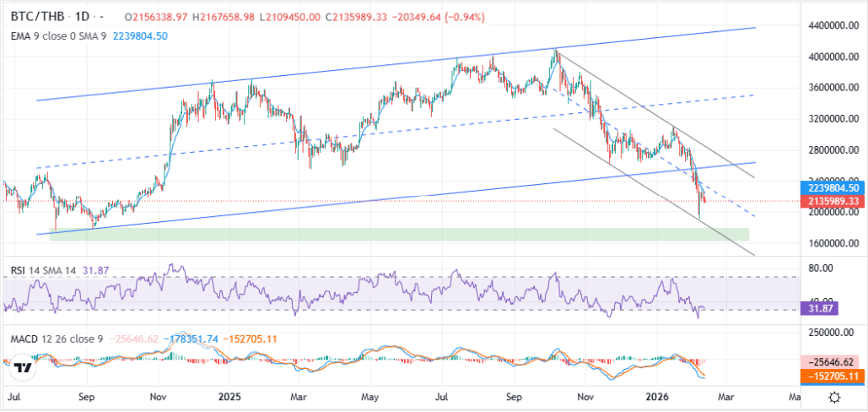The width and height of the screenshot is (868, 412).
Task: Click the BTC/THB symbol title
Action: 37,17
